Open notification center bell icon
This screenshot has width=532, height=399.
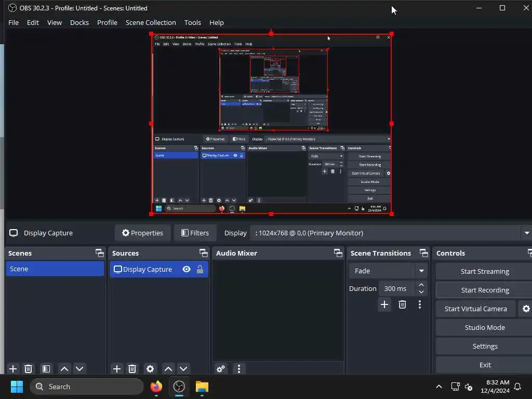coord(517,387)
